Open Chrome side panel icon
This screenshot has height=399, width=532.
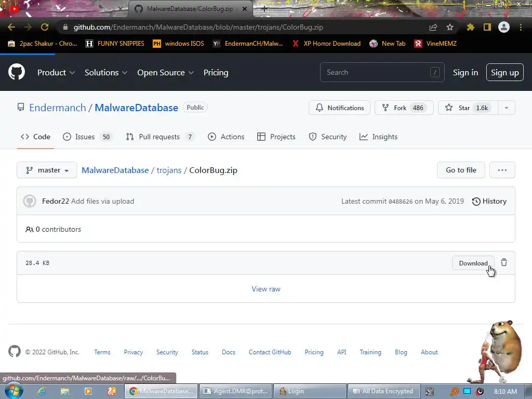pos(487,27)
